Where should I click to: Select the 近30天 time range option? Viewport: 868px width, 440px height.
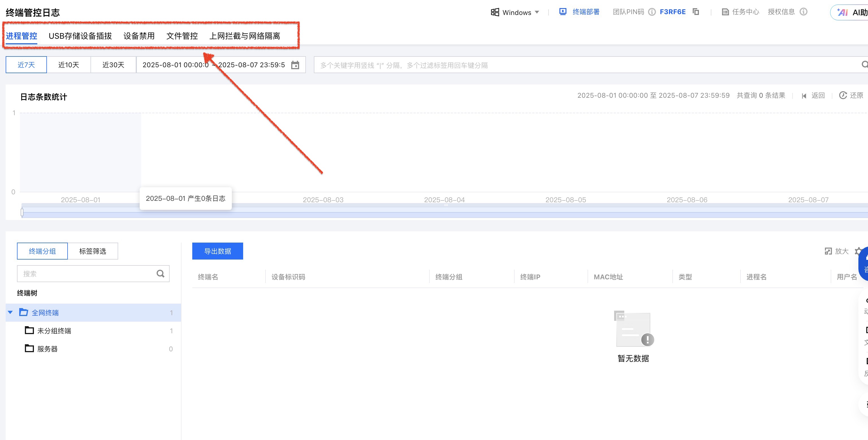[x=113, y=65]
